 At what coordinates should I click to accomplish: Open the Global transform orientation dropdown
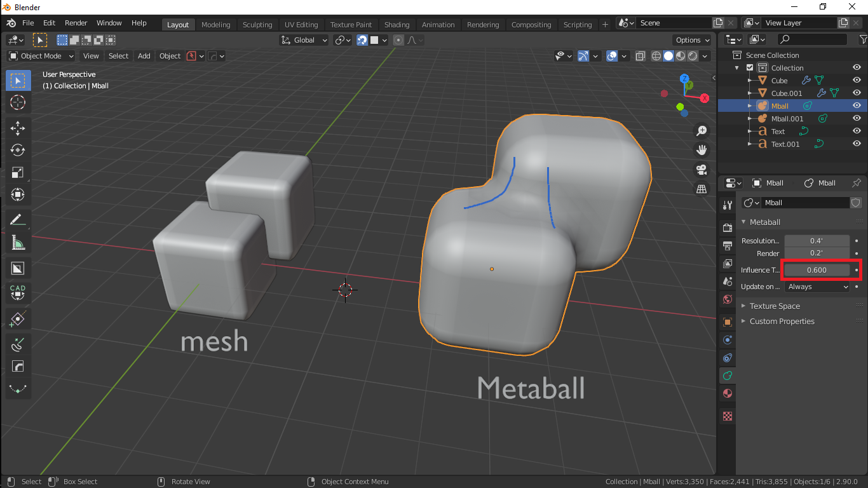pos(304,40)
